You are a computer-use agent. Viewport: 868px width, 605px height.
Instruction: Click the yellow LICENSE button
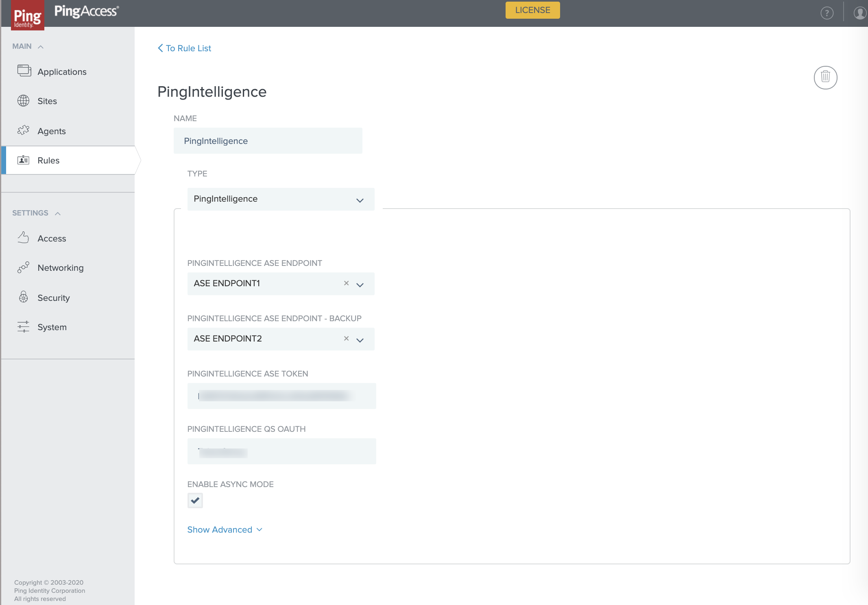click(532, 10)
